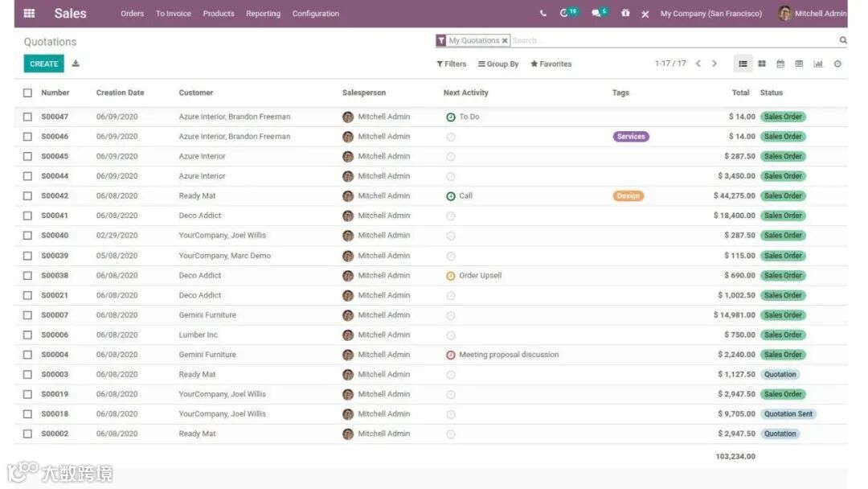
Task: Check the S00047 row checkbox
Action: pos(27,117)
